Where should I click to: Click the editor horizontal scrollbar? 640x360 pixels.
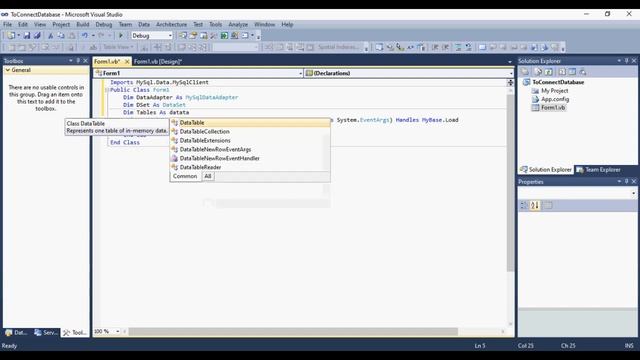click(x=293, y=331)
